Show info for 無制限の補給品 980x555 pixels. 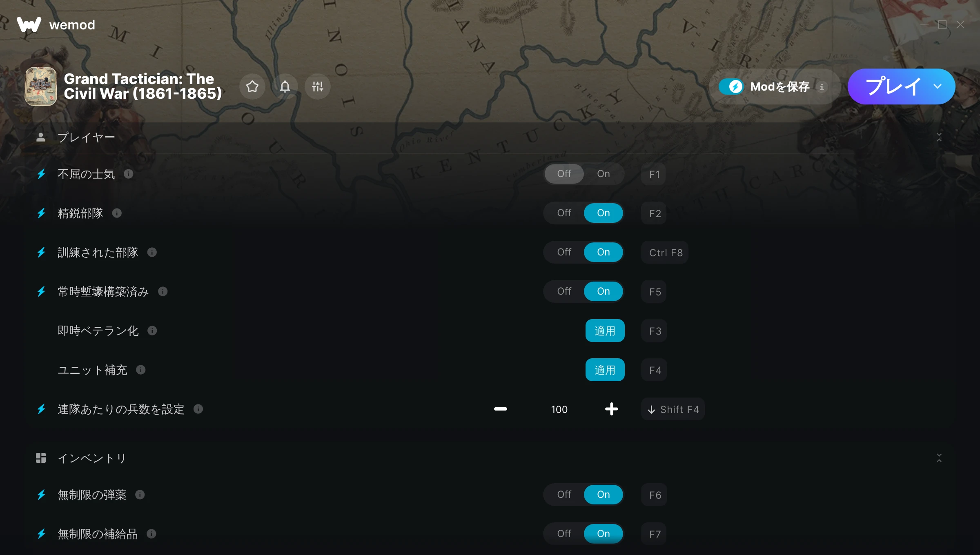point(151,534)
